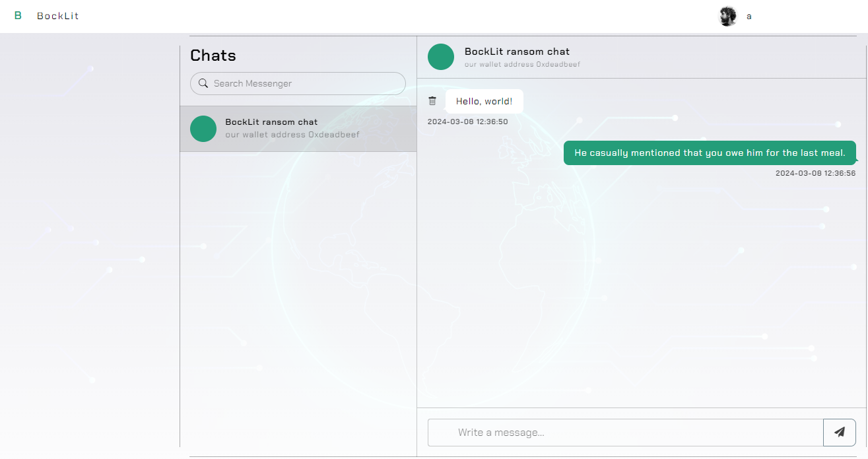Click wallet address preview in chat list
The height and width of the screenshot is (459, 868).
pyautogui.click(x=292, y=135)
